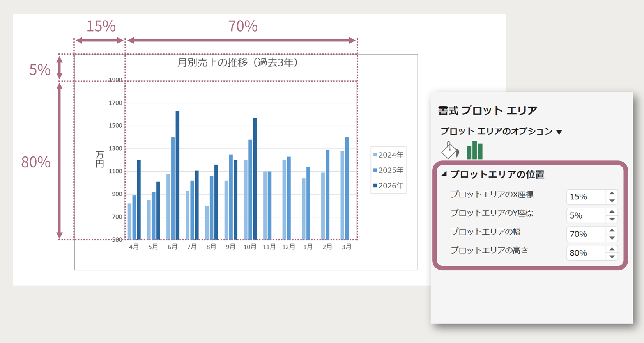Viewport: 644px width, 343px height.
Task: Click the プロットエリアのX座標 label
Action: pos(492,194)
